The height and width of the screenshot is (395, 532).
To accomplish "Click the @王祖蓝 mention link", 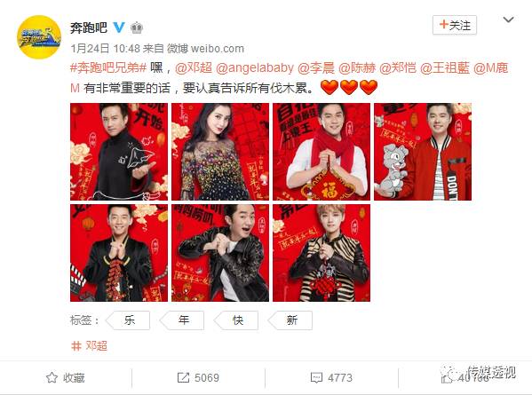I will point(445,67).
